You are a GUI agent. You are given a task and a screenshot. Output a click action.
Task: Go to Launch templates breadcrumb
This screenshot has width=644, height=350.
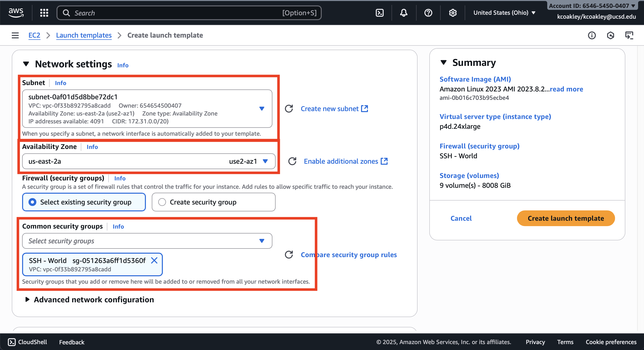click(x=84, y=35)
